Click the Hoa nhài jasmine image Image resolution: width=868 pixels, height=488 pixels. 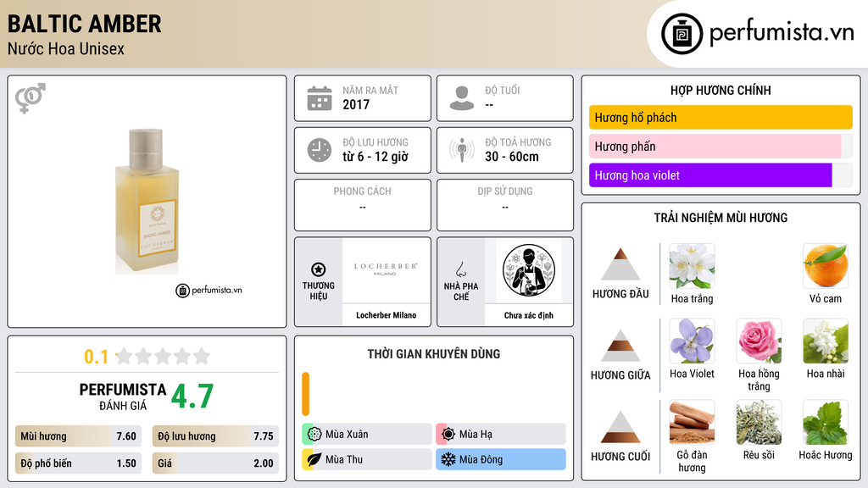click(x=826, y=341)
